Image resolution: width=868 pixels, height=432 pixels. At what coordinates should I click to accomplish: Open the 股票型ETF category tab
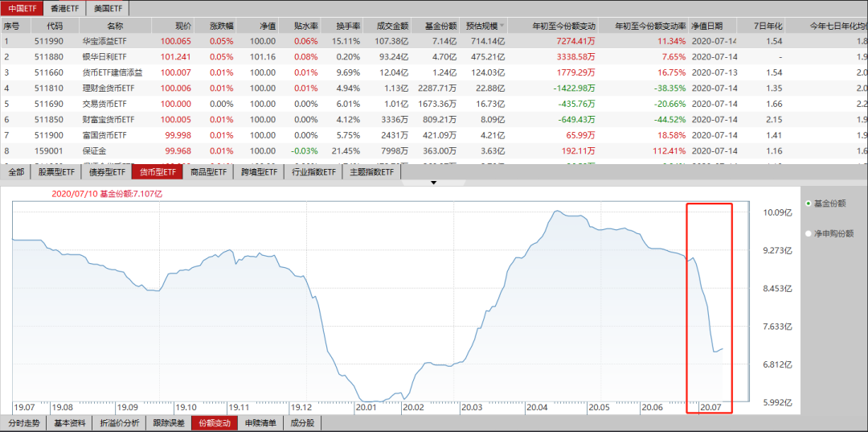pyautogui.click(x=56, y=172)
